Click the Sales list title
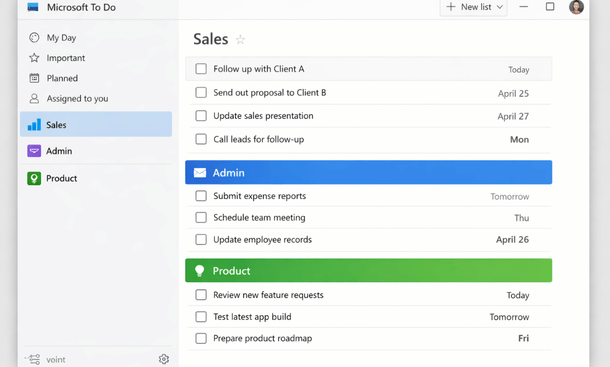610x367 pixels. tap(211, 39)
